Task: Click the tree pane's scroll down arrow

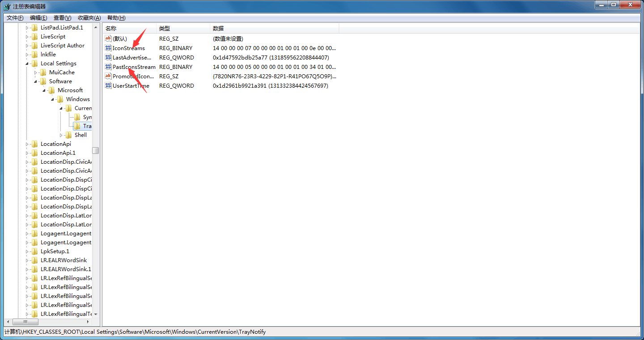Action: click(x=96, y=314)
